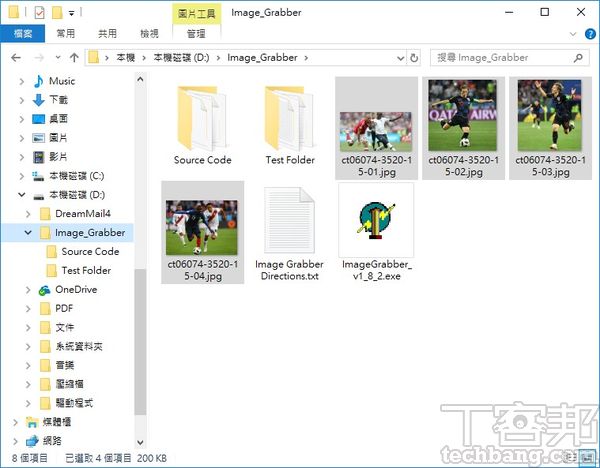
Task: Open the Source Code folder in file pane
Action: (x=202, y=119)
